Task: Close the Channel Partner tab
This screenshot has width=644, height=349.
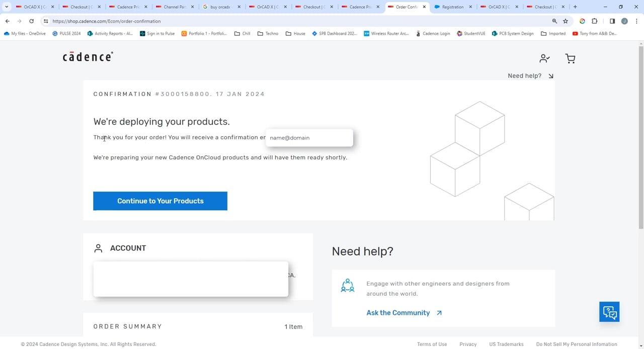Action: (x=192, y=7)
